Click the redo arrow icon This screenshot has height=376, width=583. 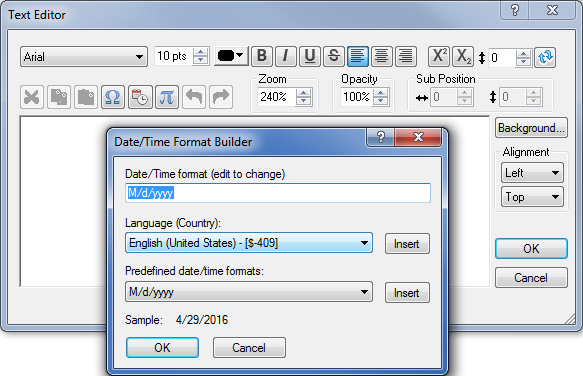pyautogui.click(x=221, y=97)
